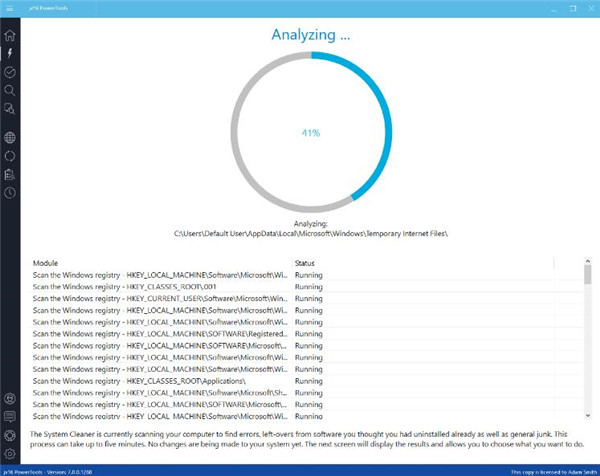Open the lifebuoy help icon
This screenshot has width=600, height=476.
pos(10,435)
